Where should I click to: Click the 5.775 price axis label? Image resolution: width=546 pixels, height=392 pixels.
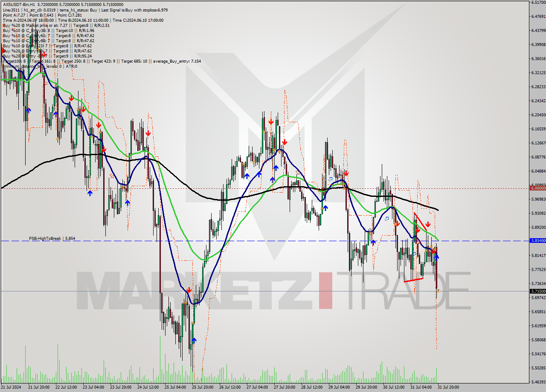[538, 270]
